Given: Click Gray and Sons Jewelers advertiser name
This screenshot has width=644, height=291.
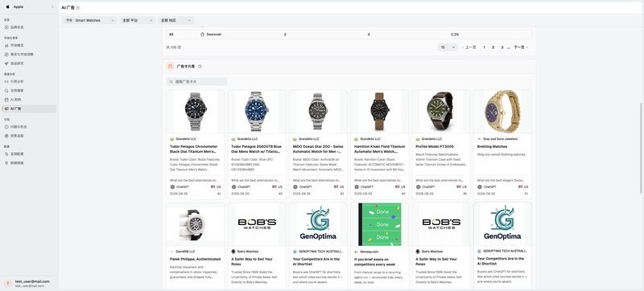Looking at the screenshot, I should coord(500,139).
